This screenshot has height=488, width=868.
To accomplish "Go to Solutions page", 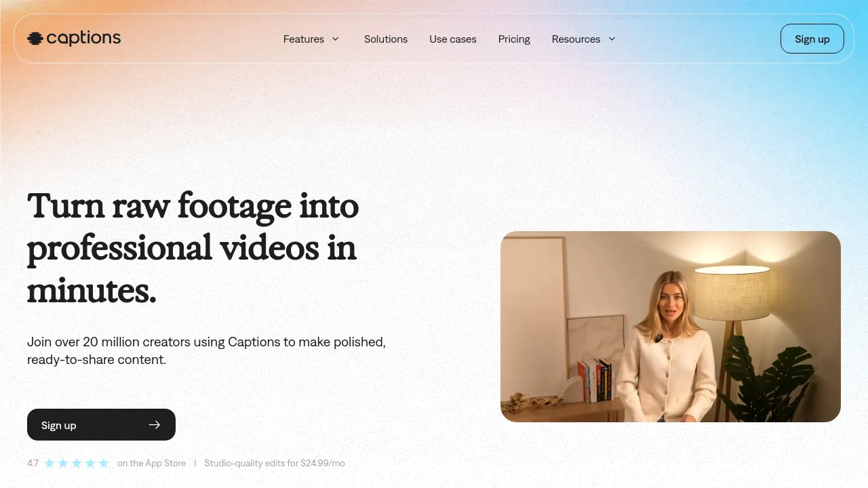I will click(386, 39).
